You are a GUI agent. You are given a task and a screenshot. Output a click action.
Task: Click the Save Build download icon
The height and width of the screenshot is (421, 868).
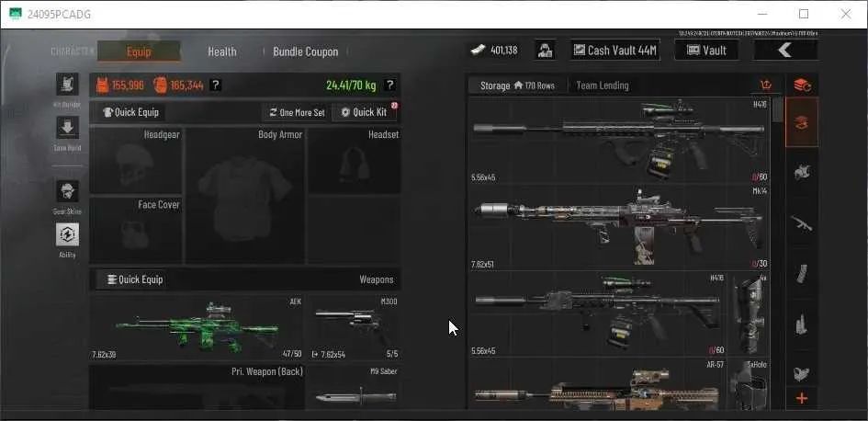67,128
